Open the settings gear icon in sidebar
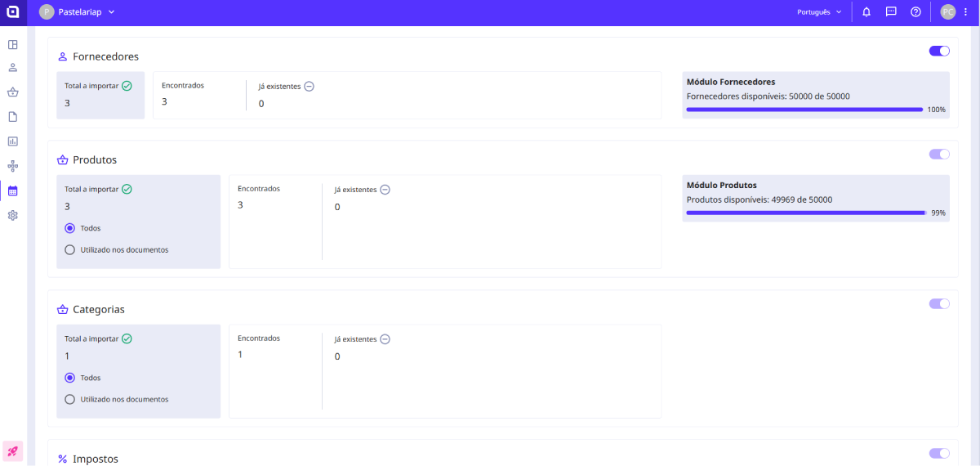The height and width of the screenshot is (466, 980). [x=13, y=215]
